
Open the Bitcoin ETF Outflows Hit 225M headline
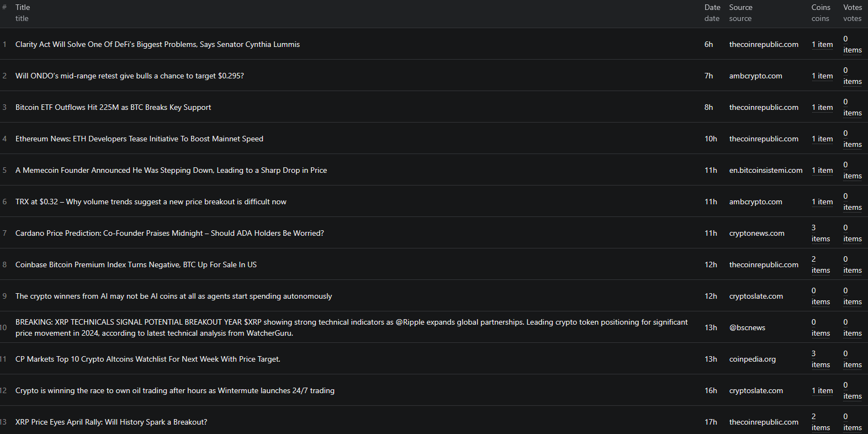pyautogui.click(x=113, y=107)
